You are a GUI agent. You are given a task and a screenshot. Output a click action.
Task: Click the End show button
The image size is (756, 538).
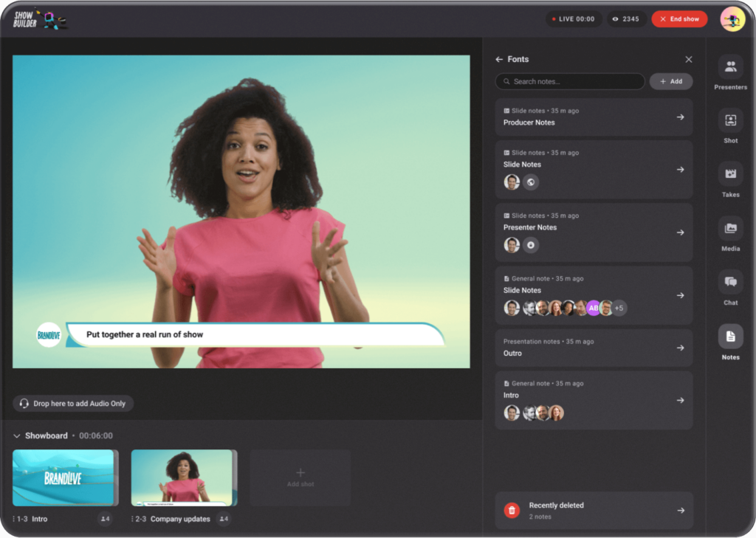[x=678, y=18]
